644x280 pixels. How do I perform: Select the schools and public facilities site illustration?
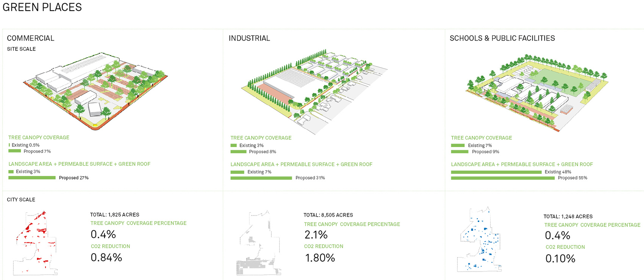click(x=536, y=91)
